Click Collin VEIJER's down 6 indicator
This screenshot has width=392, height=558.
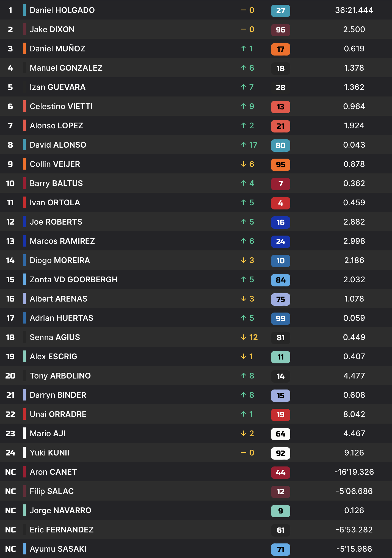pos(247,164)
